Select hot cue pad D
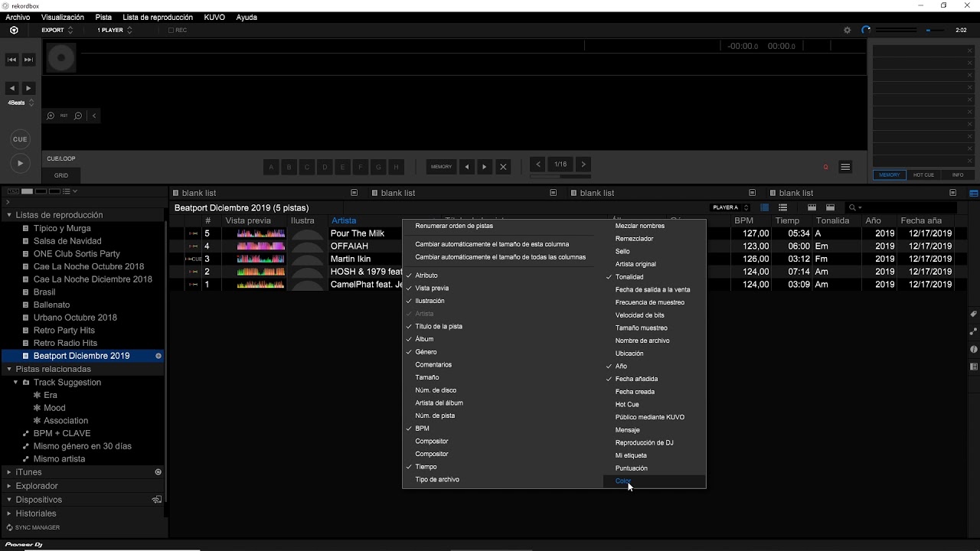Screen dimensions: 980x551 tap(325, 167)
